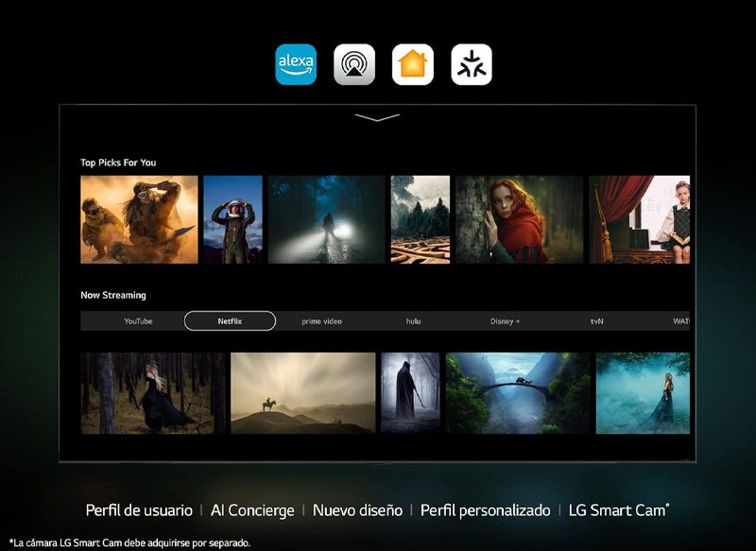Choose the tvN streaming tab

(x=596, y=321)
